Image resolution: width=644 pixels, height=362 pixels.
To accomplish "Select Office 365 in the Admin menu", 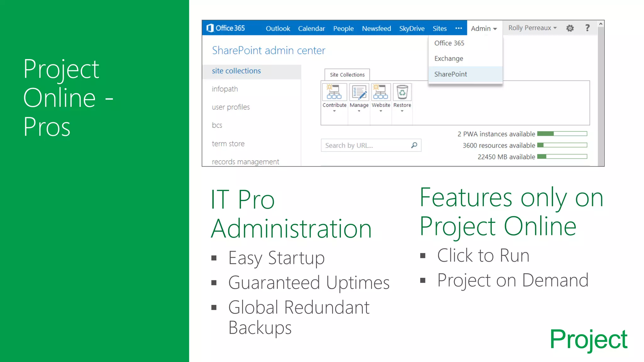I will [465, 43].
